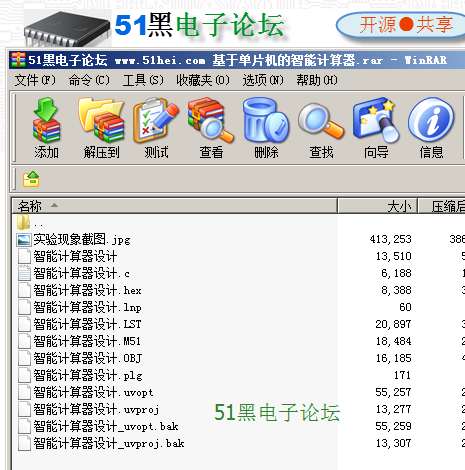
Task: Click size value 413,253
Action: click(390, 239)
